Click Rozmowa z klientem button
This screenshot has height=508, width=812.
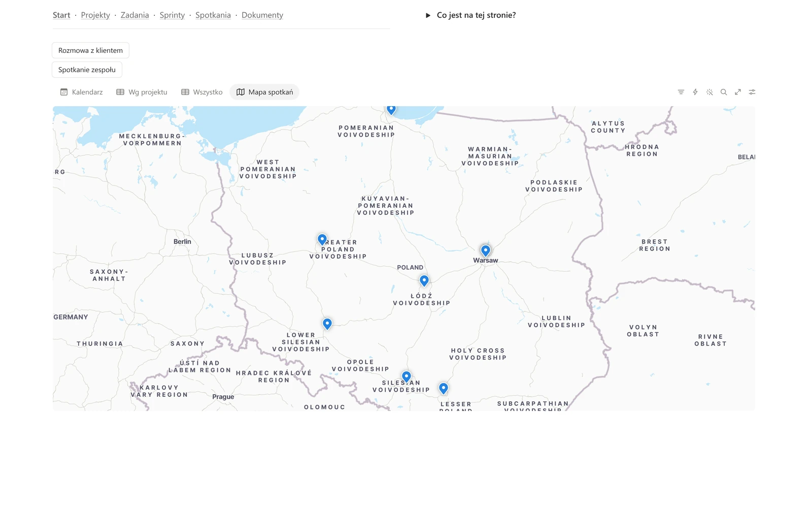[x=90, y=50]
